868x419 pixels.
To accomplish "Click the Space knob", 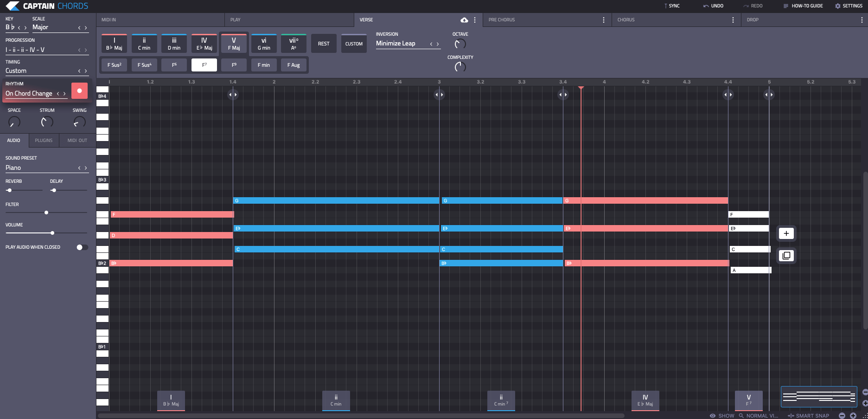I will click(x=14, y=122).
